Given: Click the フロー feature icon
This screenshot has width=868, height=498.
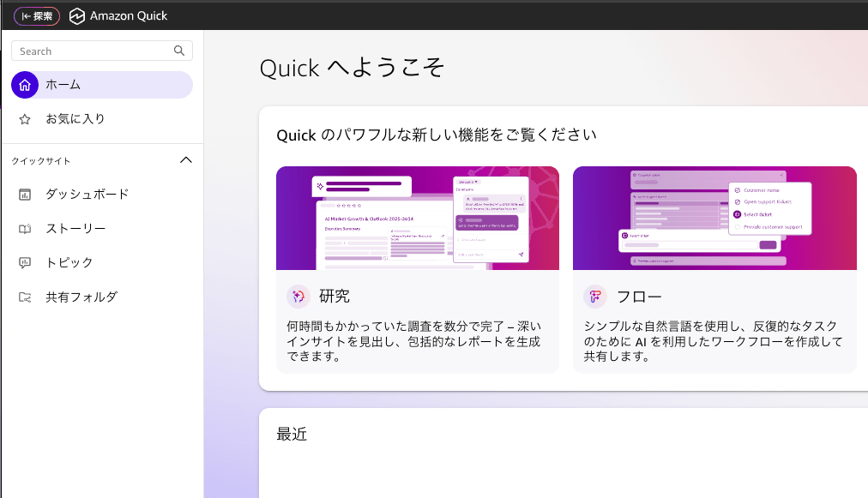Looking at the screenshot, I should coord(594,296).
